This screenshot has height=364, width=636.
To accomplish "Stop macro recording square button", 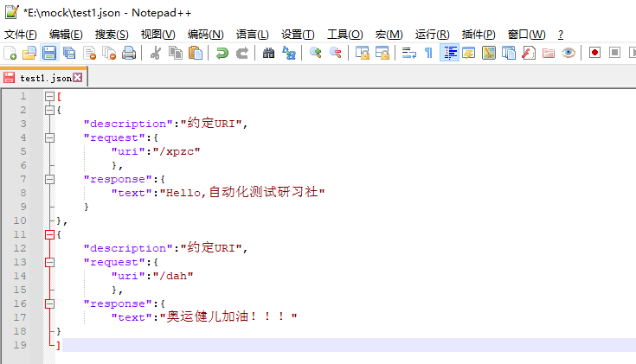I will point(615,53).
